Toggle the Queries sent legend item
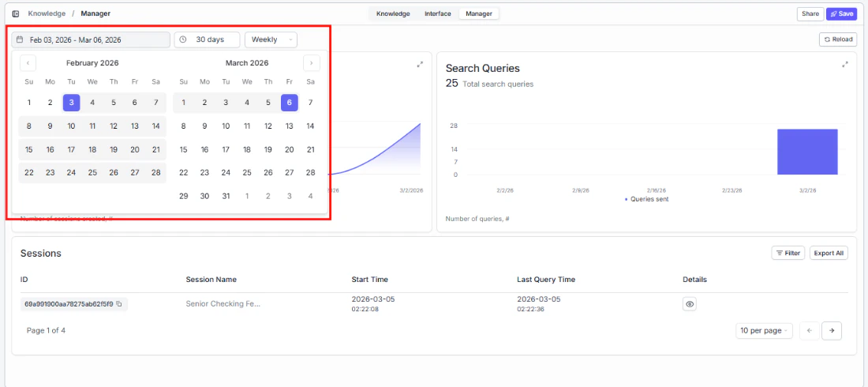This screenshot has width=868, height=387. pyautogui.click(x=646, y=199)
